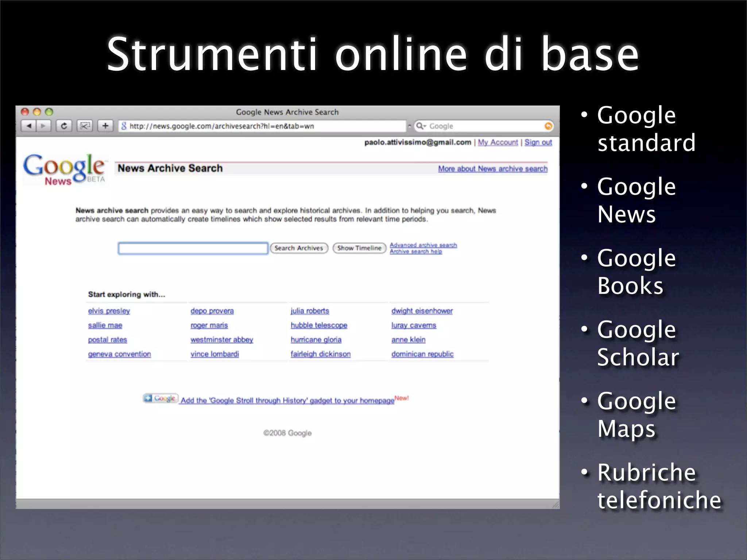Click the Sign out link
The image size is (747, 560).
point(538,143)
